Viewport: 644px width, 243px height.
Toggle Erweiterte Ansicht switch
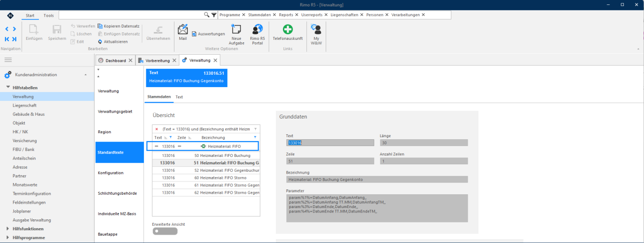165,231
